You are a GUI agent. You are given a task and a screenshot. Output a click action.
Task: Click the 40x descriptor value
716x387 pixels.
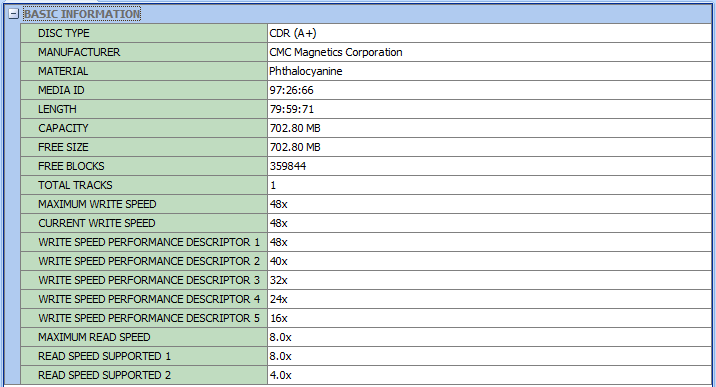pyautogui.click(x=279, y=261)
